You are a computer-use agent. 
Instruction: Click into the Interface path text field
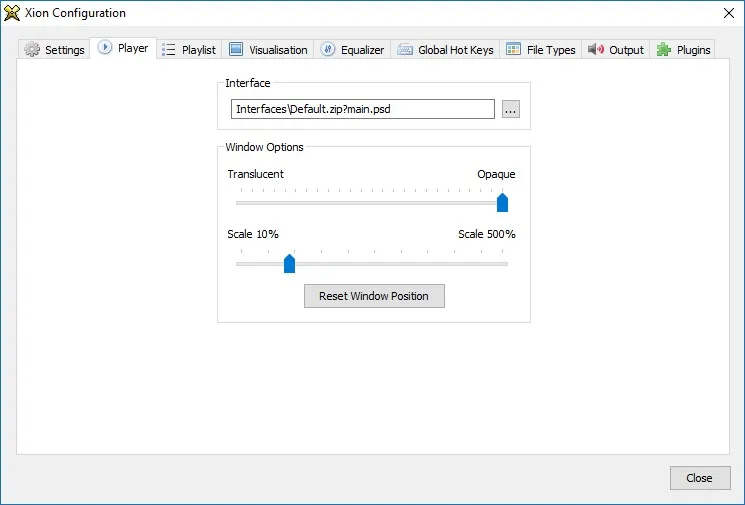coord(363,109)
